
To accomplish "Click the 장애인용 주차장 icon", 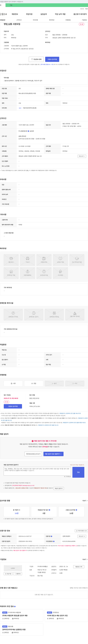I will coord(13,314).
